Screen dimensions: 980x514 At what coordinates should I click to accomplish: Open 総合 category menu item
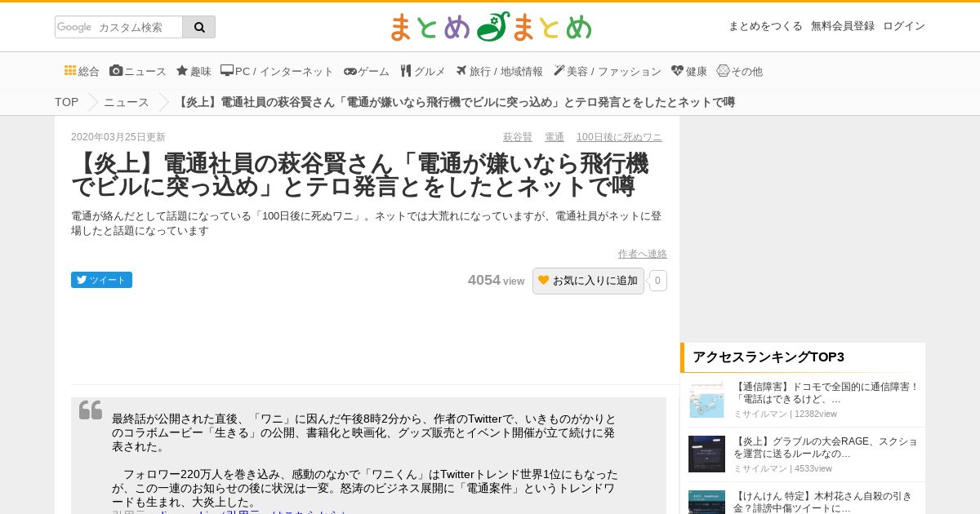[82, 71]
